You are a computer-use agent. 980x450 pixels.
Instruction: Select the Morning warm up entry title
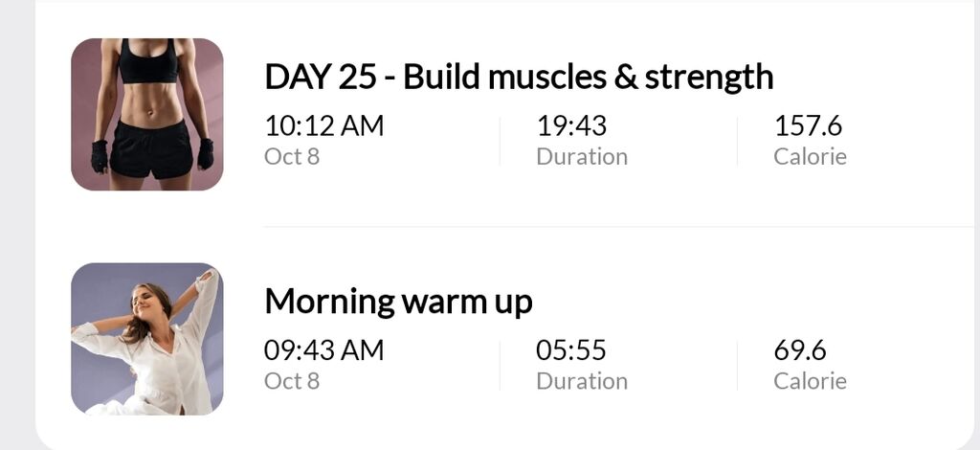398,302
